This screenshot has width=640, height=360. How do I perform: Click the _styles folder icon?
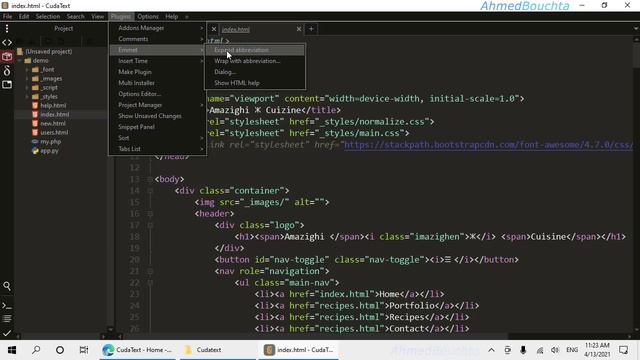click(36, 97)
